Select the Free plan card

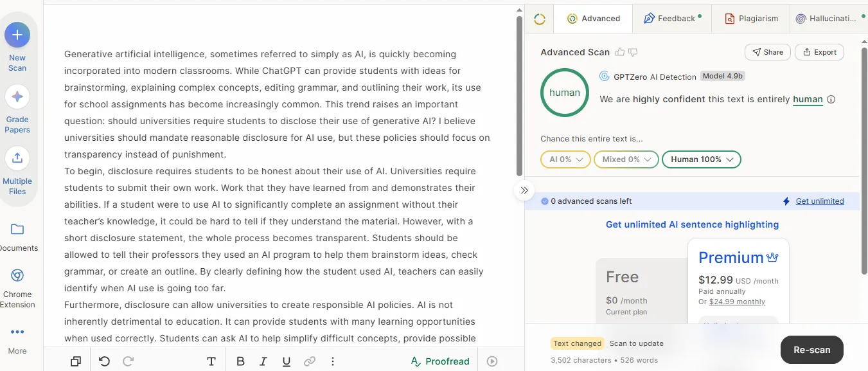pyautogui.click(x=641, y=291)
